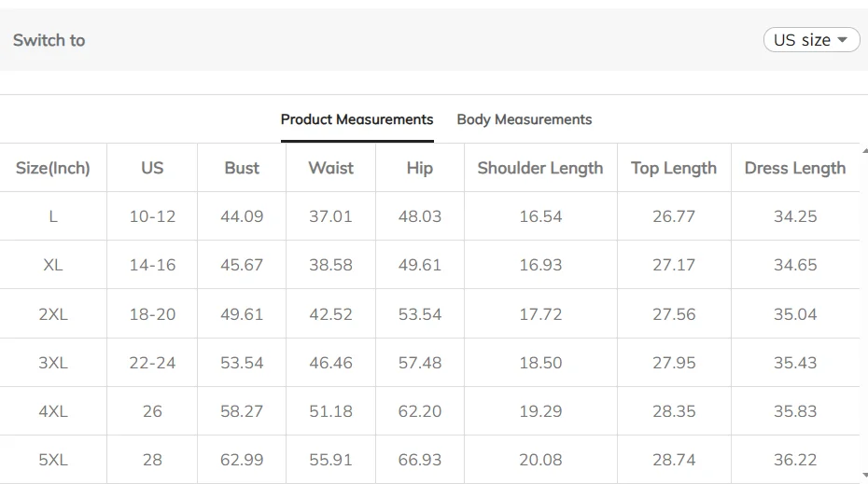Switch to the Body Measurements tab
Viewport: 868px width, 484px height.
click(x=524, y=119)
